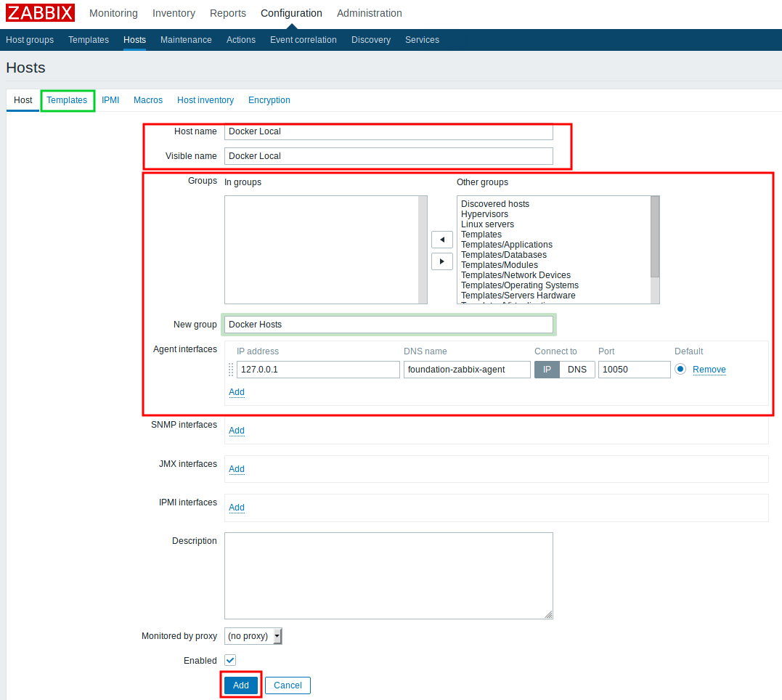The image size is (782, 700).
Task: Grab the agent interface drag handle
Action: click(231, 370)
